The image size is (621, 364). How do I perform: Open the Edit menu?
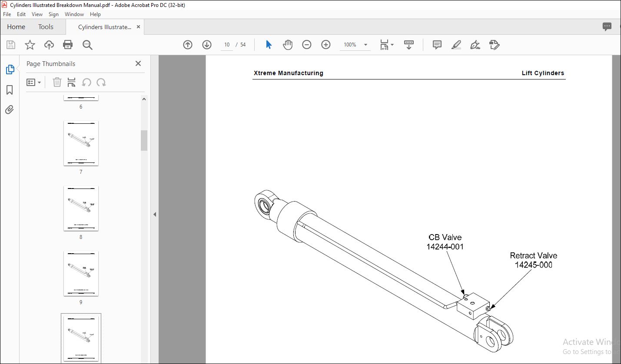(21, 14)
